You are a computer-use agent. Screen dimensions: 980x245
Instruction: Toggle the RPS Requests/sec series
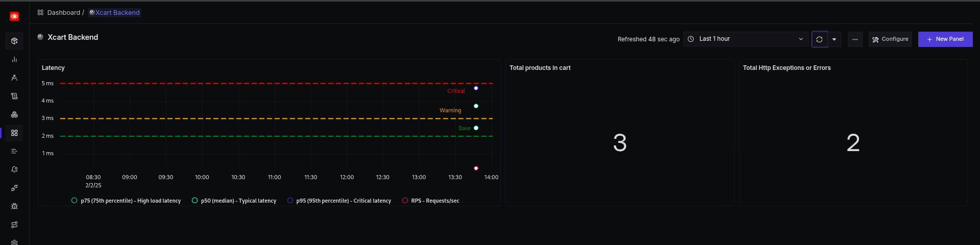pos(430,201)
